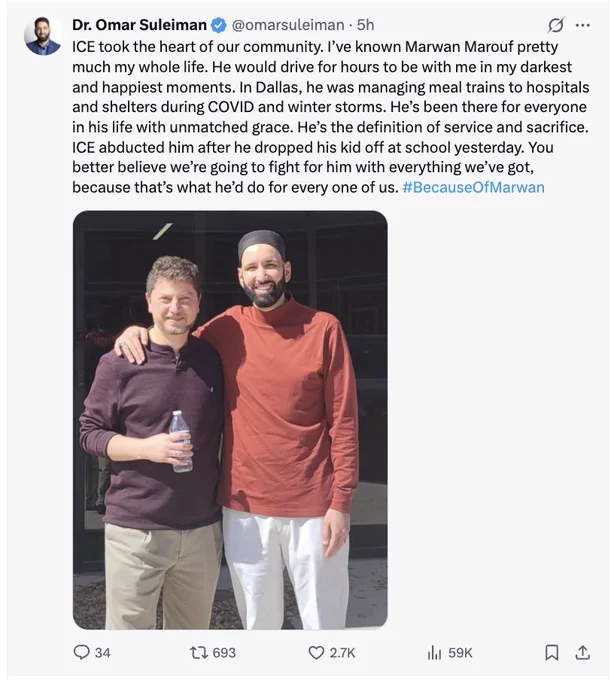The height and width of the screenshot is (680, 614).
Task: Click the @omarsuleiman handle
Action: click(x=288, y=25)
